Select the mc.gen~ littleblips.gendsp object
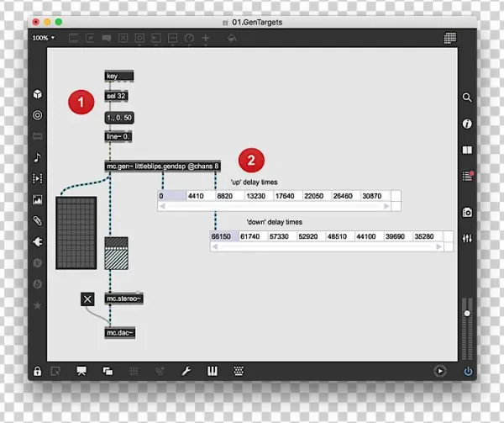This screenshot has height=423, width=504. pyautogui.click(x=162, y=166)
